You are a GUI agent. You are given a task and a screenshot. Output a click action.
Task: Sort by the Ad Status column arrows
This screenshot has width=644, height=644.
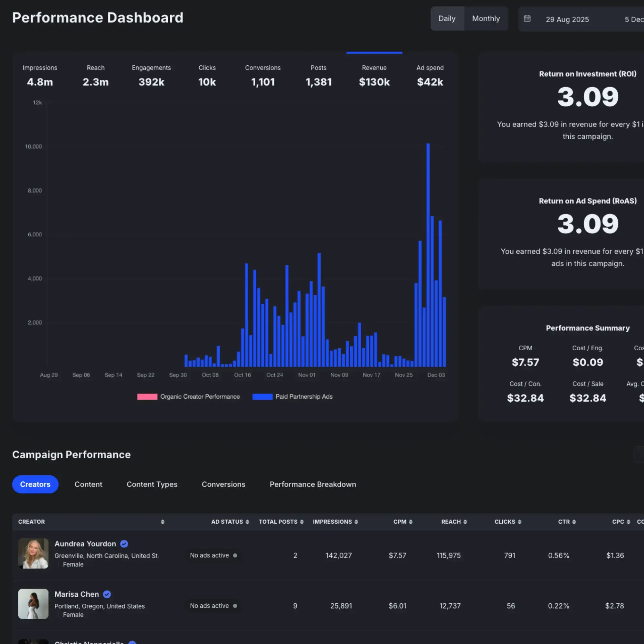tap(247, 522)
